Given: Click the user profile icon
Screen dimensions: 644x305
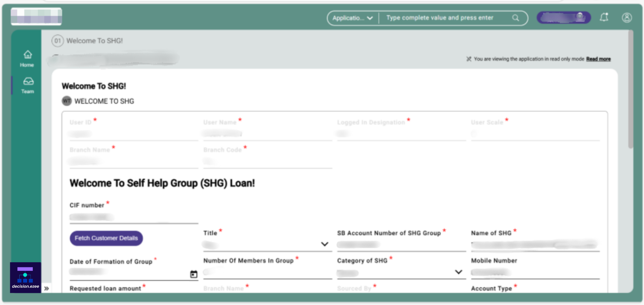Looking at the screenshot, I should (627, 18).
